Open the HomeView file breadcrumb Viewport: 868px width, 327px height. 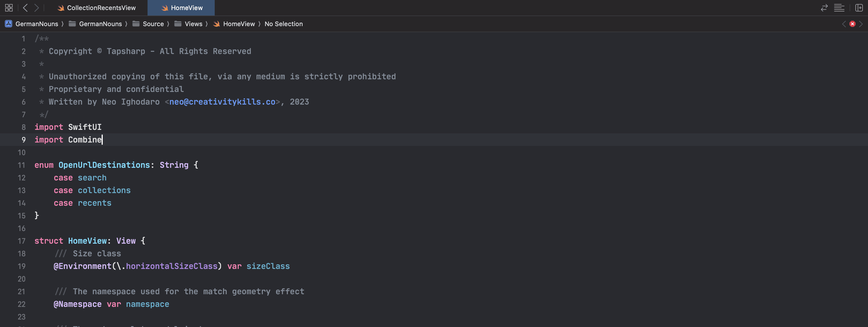(x=239, y=24)
